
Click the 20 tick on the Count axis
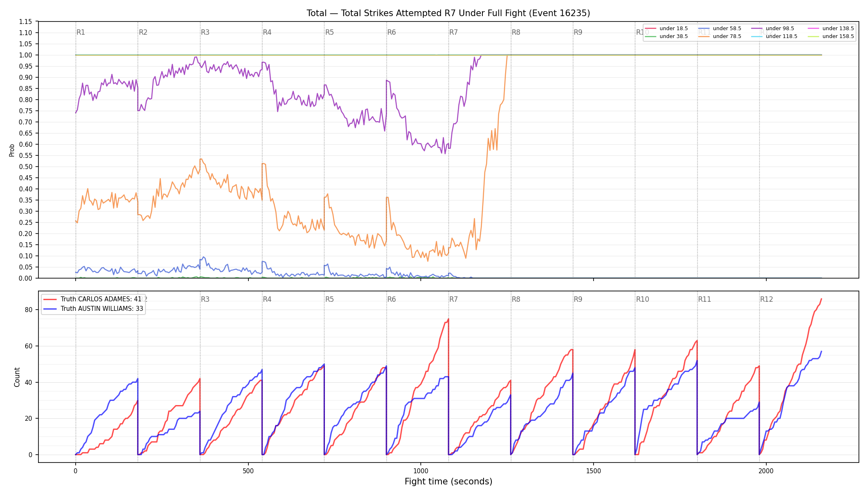[29, 418]
